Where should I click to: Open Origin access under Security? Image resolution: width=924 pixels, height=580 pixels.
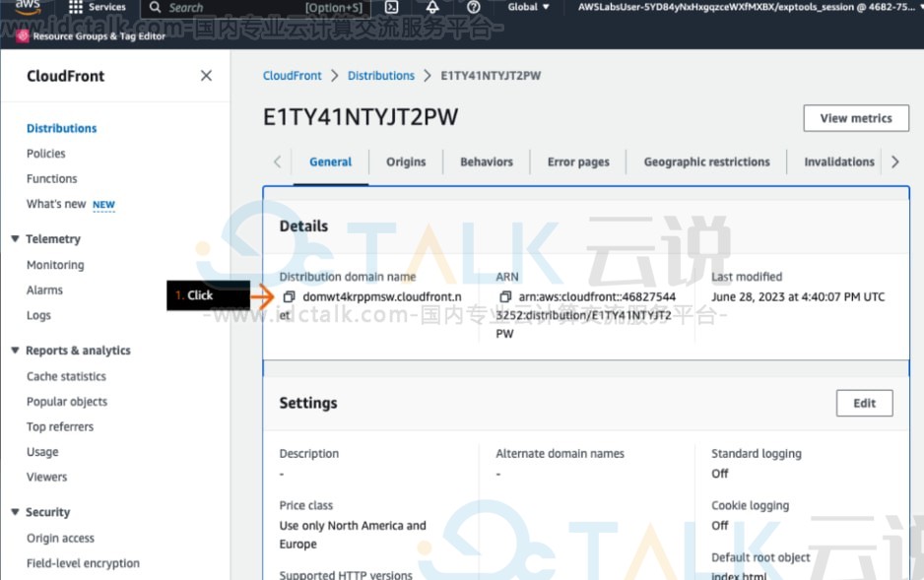point(61,539)
